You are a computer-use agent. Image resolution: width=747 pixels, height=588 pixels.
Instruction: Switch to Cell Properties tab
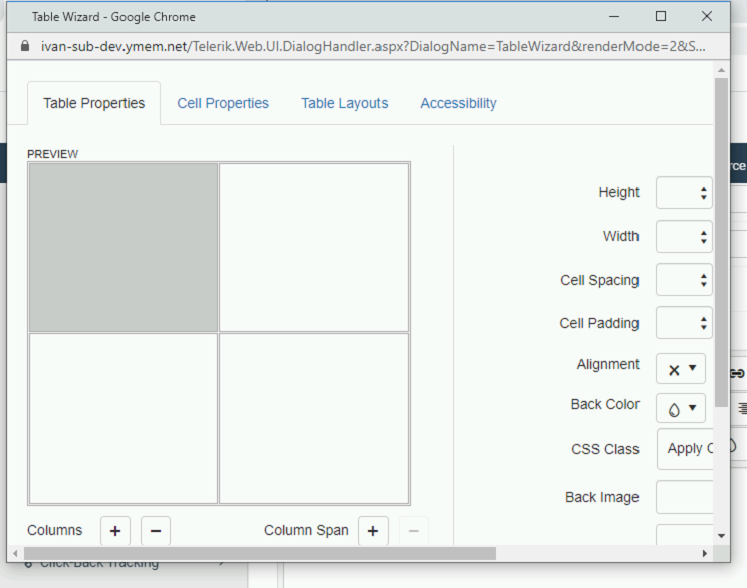coord(223,103)
